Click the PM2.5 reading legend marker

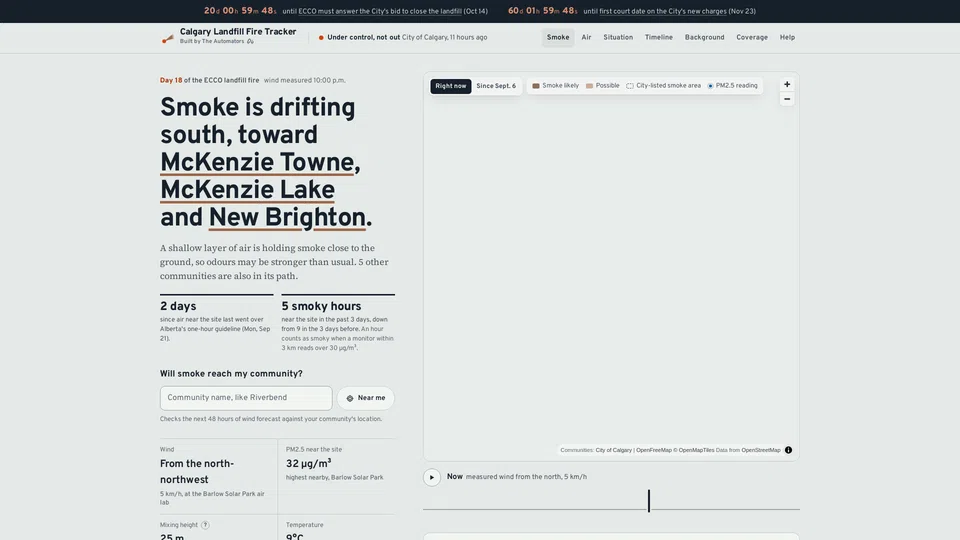(710, 86)
